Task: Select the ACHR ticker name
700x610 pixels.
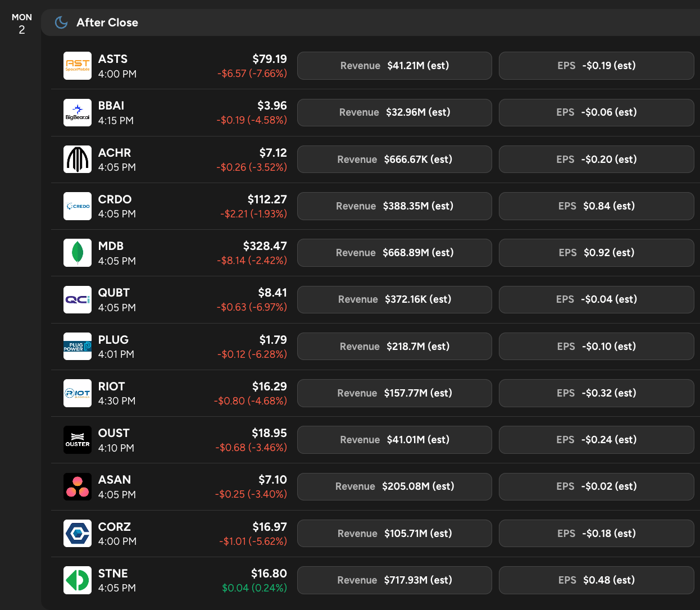Action: click(x=115, y=153)
